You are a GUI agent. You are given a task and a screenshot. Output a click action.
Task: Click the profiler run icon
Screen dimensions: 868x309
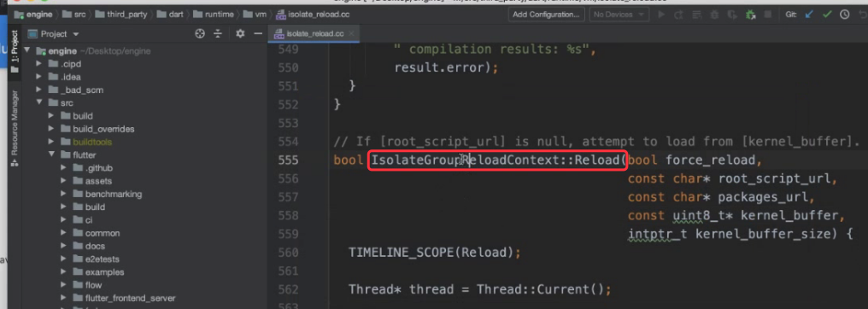point(733,15)
